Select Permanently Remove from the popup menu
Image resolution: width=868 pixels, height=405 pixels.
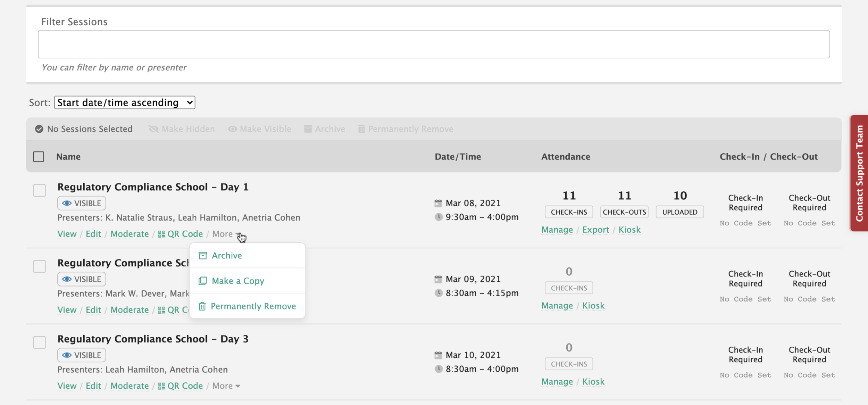click(253, 306)
